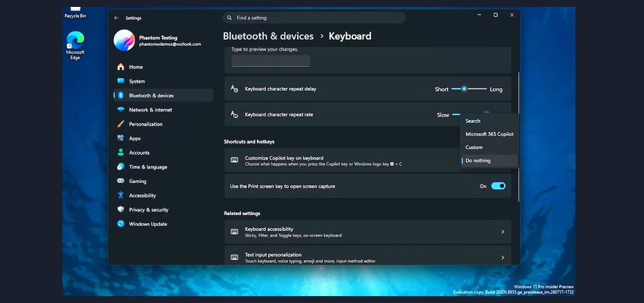Go to System settings
This screenshot has width=644, height=303.
click(x=163, y=81)
